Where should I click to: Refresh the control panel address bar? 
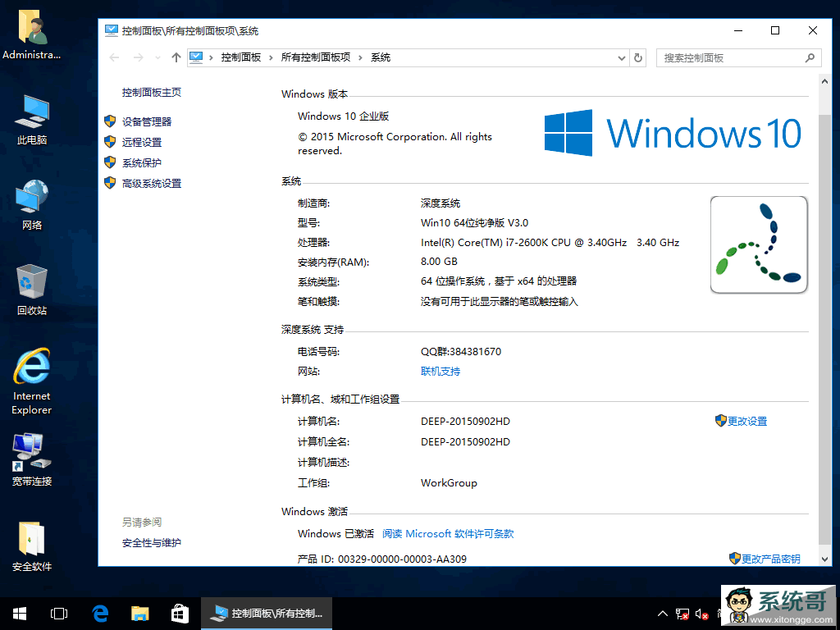click(638, 57)
